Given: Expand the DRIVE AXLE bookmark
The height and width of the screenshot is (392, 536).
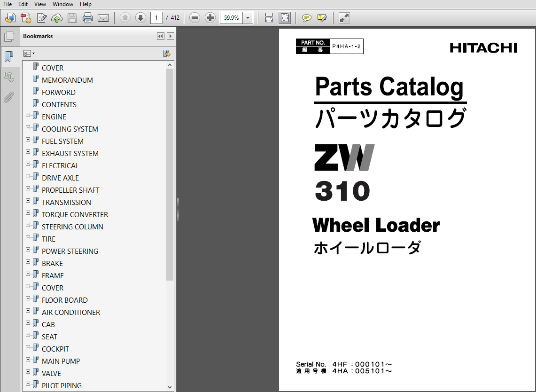Looking at the screenshot, I should (x=28, y=176).
